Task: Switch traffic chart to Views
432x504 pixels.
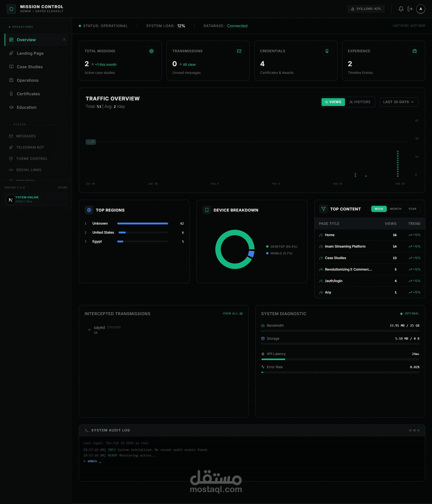Action: (333, 102)
